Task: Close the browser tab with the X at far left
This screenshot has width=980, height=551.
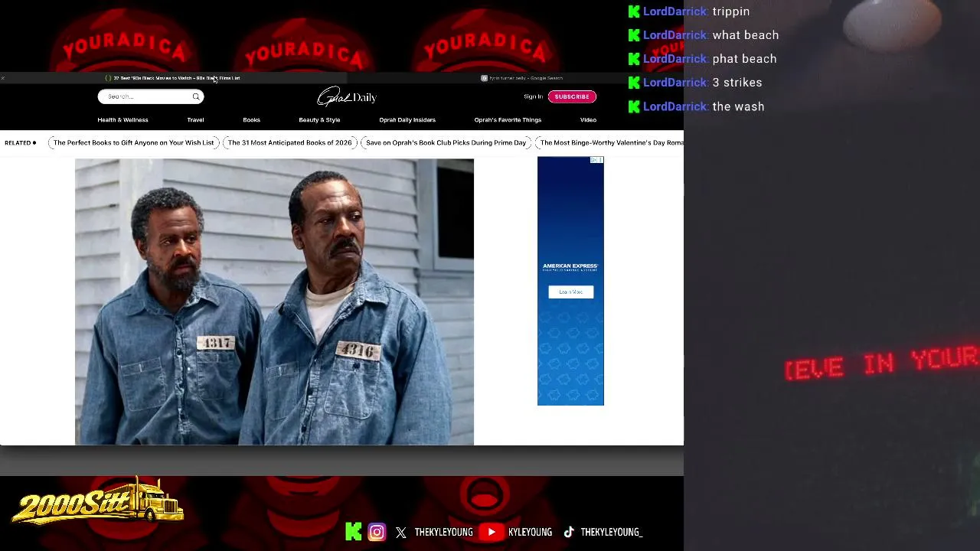Action: click(x=3, y=78)
